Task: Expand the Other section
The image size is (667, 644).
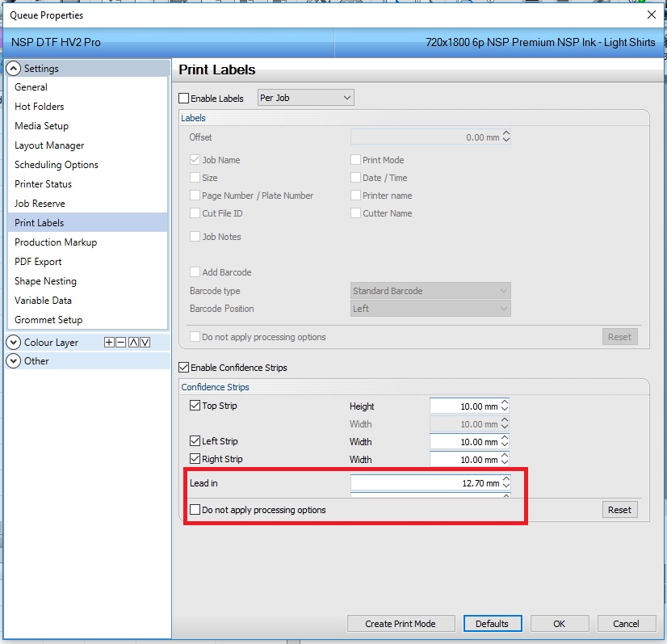Action: click(14, 361)
